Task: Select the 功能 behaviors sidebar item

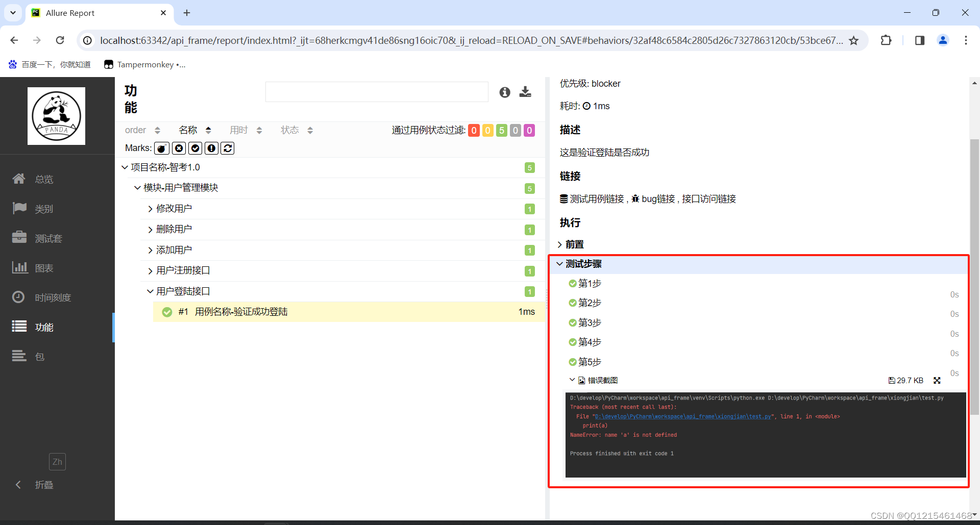Action: click(56, 327)
